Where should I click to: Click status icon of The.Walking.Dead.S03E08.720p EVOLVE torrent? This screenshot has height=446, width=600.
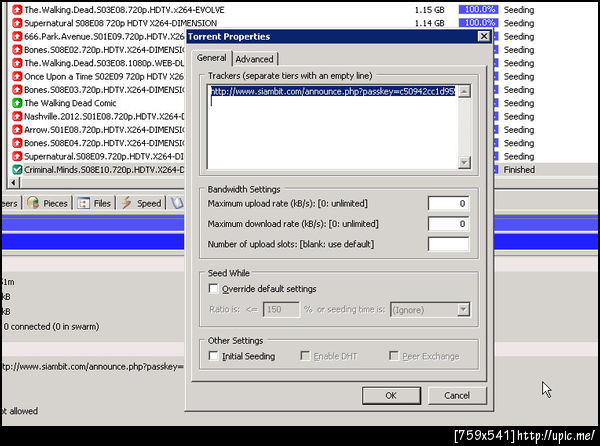[17, 10]
